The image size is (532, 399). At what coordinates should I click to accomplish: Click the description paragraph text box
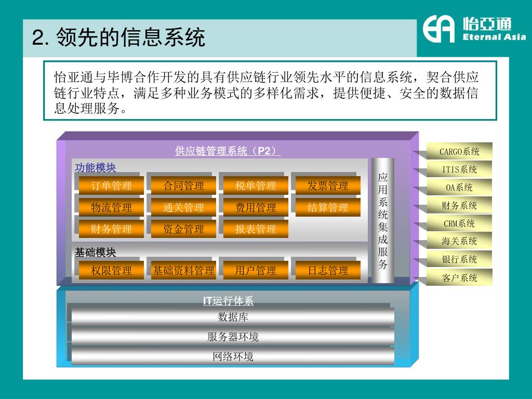270,90
